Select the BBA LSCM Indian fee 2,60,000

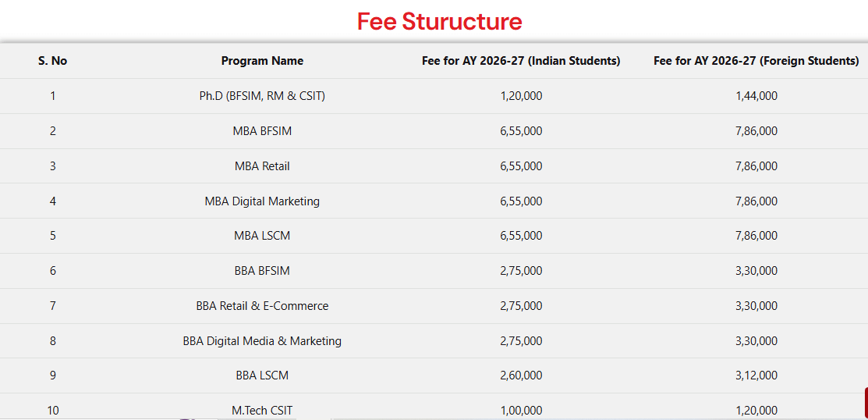pyautogui.click(x=521, y=376)
